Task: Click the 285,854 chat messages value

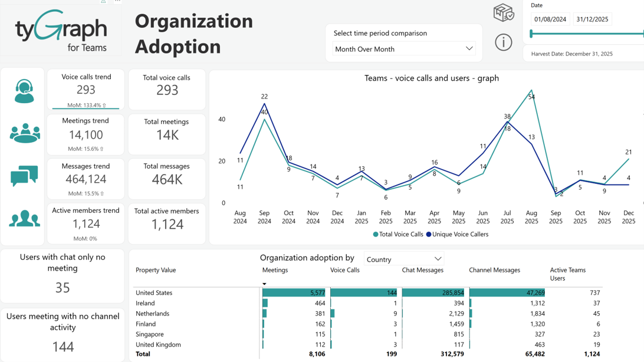Action: coord(453,292)
